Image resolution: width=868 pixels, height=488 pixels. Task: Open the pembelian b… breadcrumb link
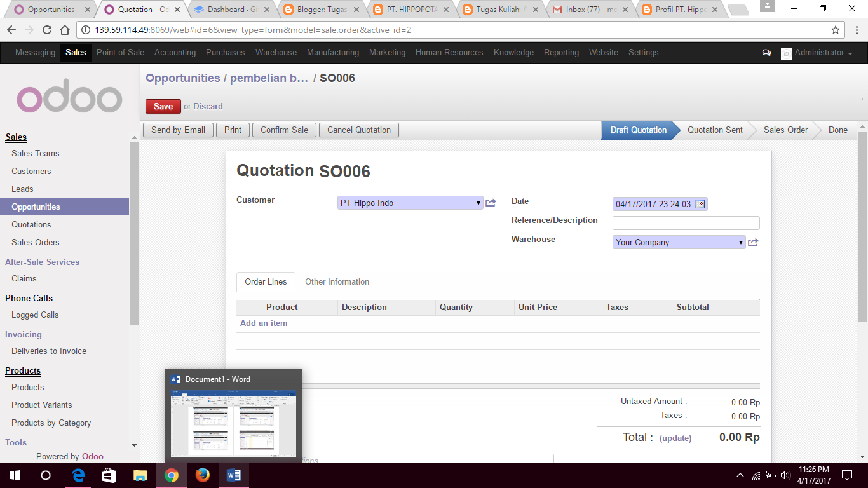point(269,78)
